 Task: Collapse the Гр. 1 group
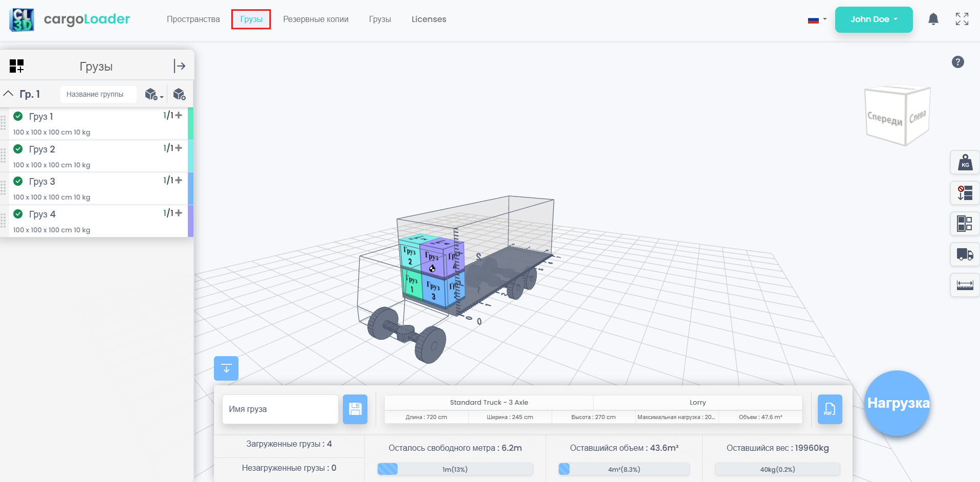click(x=9, y=94)
